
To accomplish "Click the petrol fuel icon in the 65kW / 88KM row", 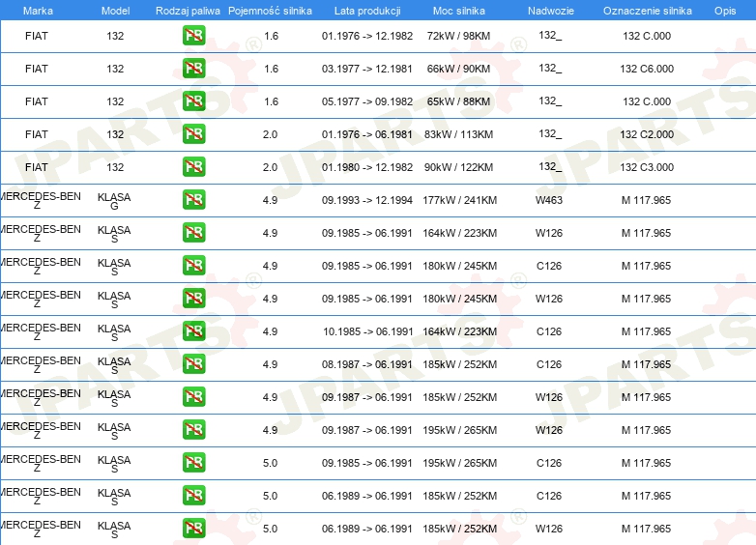I will [193, 100].
